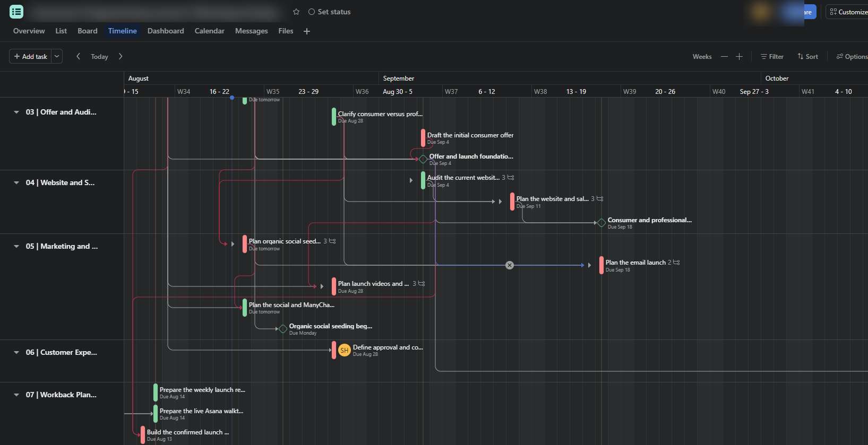868x445 pixels.
Task: Open task Audit the current websit...
Action: [463, 178]
